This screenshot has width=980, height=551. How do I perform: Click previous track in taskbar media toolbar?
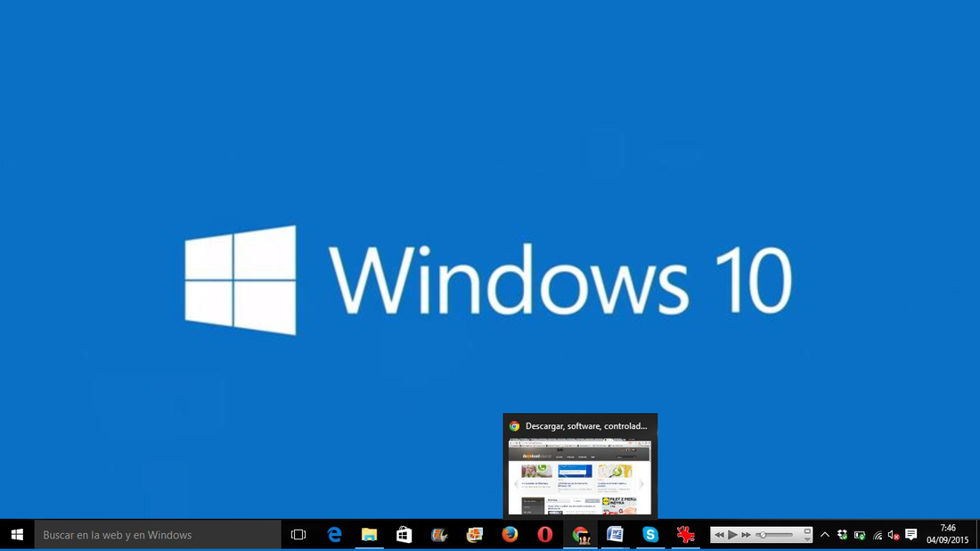[719, 535]
